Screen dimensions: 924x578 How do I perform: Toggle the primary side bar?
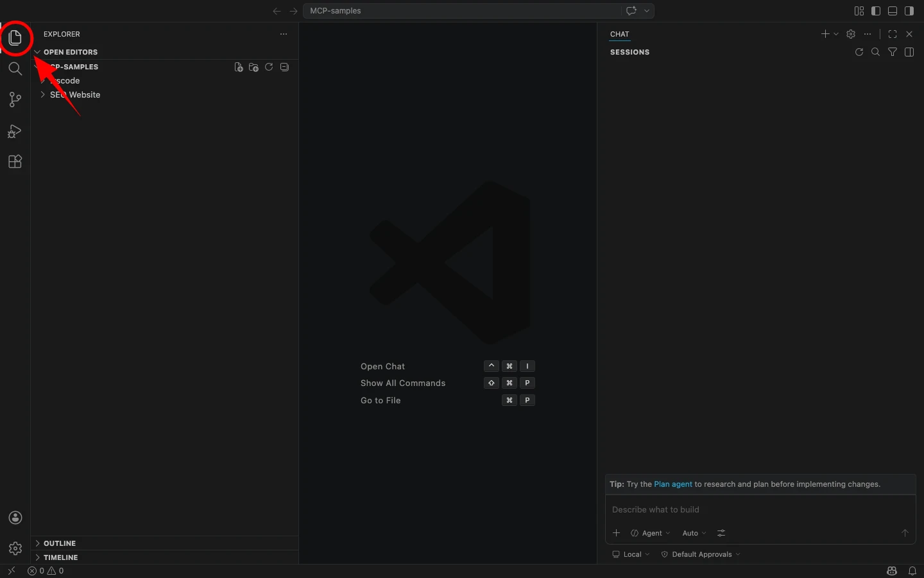876,11
